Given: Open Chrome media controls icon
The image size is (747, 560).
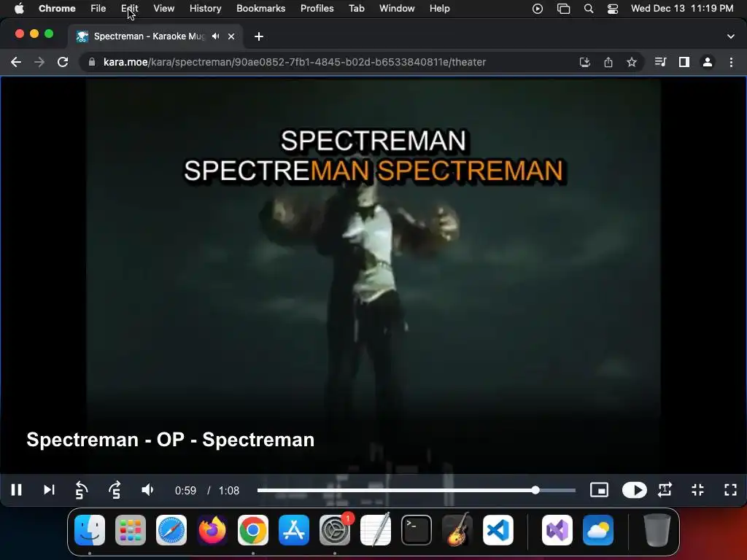Looking at the screenshot, I should pyautogui.click(x=660, y=62).
